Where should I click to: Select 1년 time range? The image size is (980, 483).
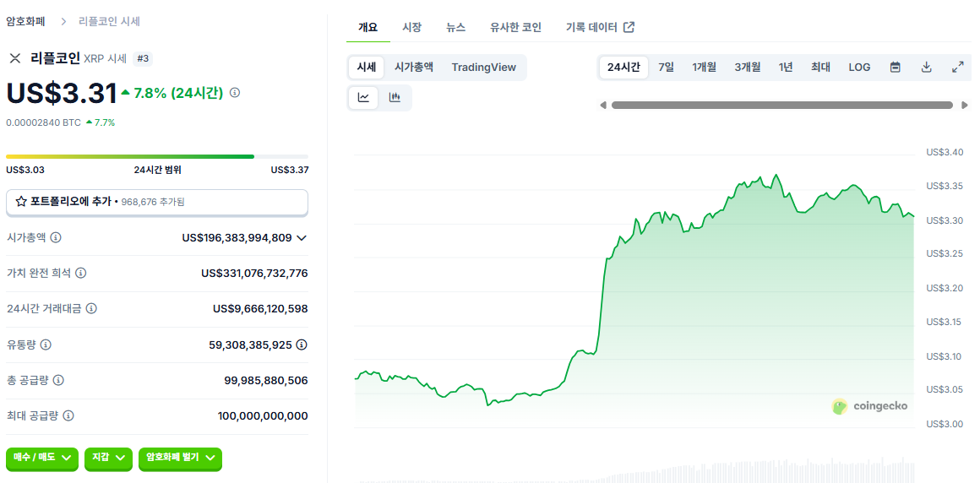[786, 68]
